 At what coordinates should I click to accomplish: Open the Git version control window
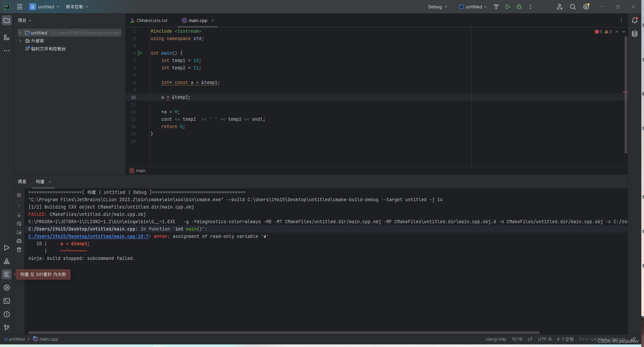(x=7, y=328)
